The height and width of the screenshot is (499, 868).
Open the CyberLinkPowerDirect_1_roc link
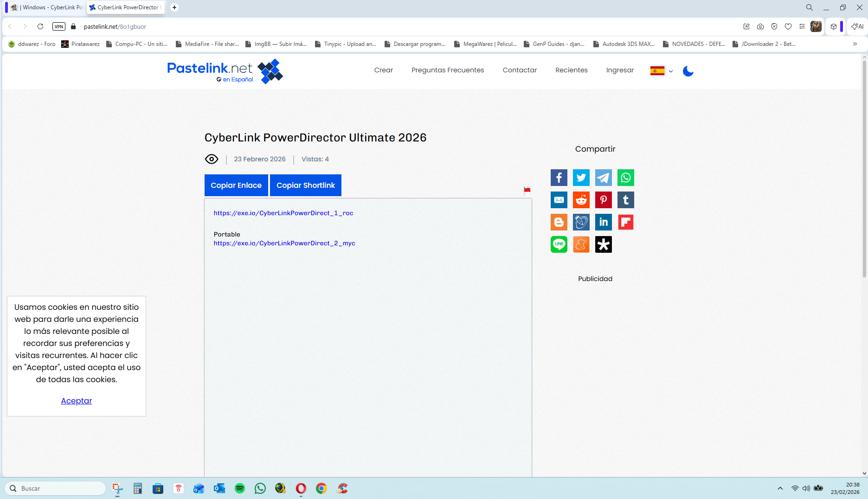pos(283,213)
